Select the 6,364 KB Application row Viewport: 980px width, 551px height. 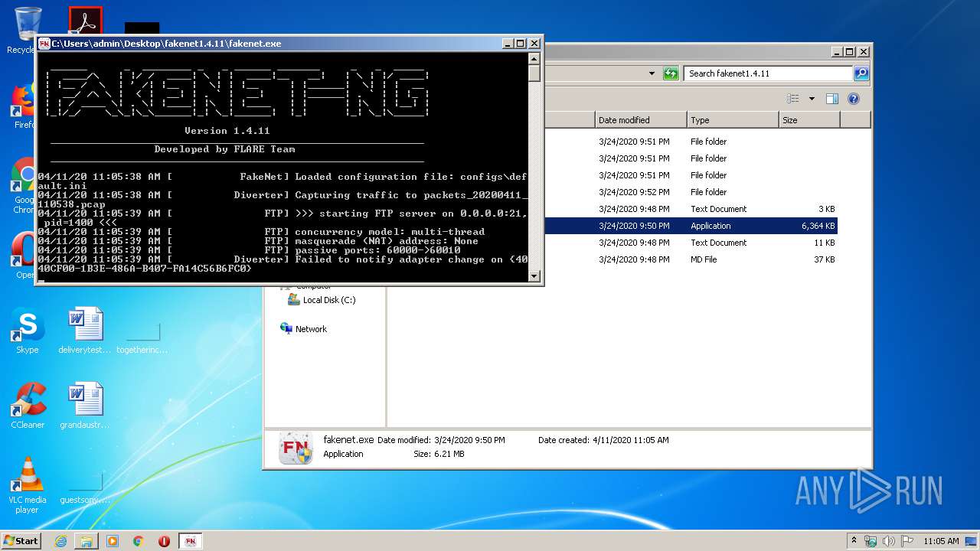click(691, 226)
